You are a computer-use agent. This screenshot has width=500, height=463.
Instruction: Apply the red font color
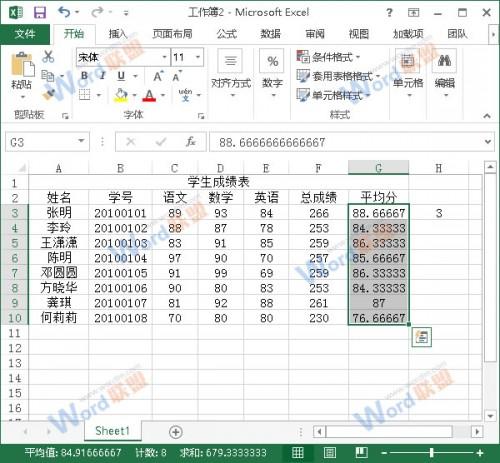click(149, 96)
